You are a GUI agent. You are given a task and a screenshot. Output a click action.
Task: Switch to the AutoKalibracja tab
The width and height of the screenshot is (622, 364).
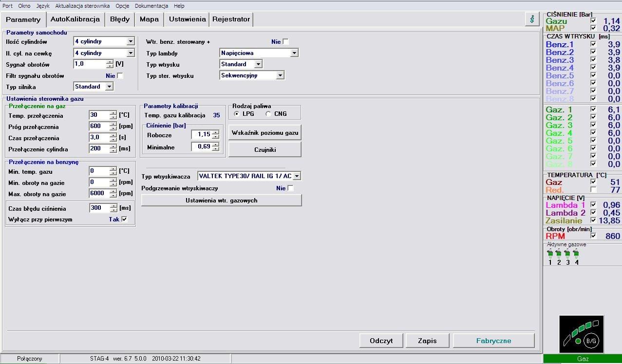[75, 19]
